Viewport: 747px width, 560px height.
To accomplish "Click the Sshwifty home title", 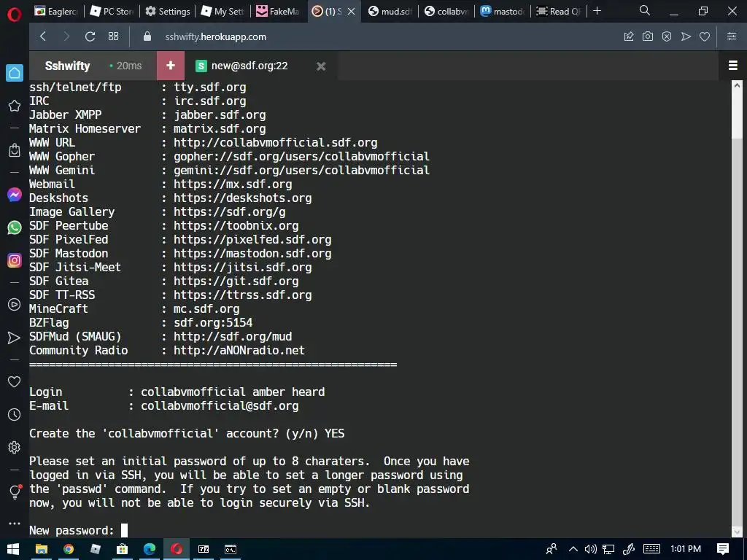I will [x=67, y=66].
